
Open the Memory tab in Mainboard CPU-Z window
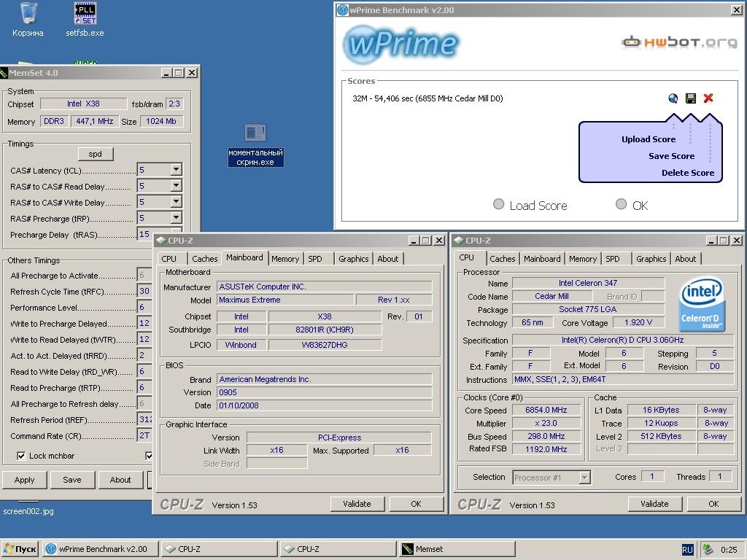point(285,259)
